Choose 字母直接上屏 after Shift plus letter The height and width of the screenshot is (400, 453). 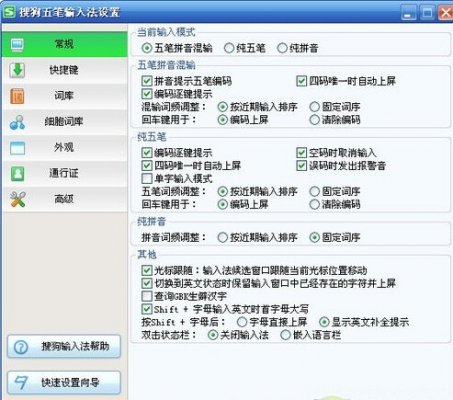242,322
